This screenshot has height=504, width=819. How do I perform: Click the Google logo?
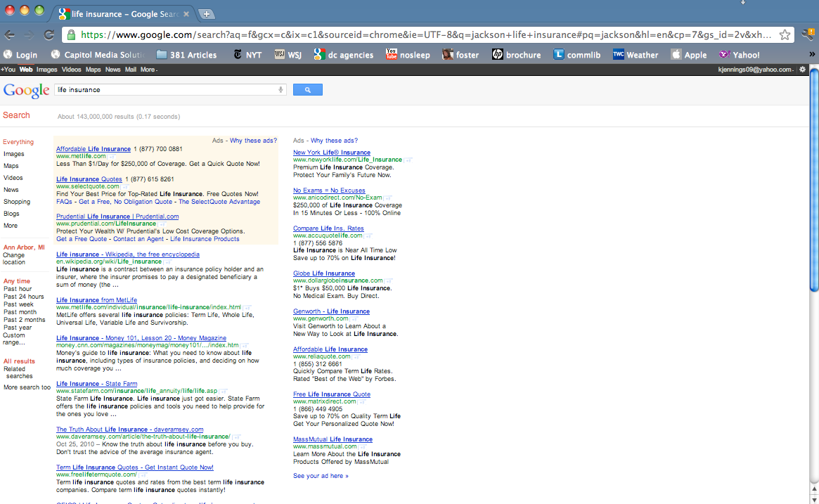click(x=26, y=91)
